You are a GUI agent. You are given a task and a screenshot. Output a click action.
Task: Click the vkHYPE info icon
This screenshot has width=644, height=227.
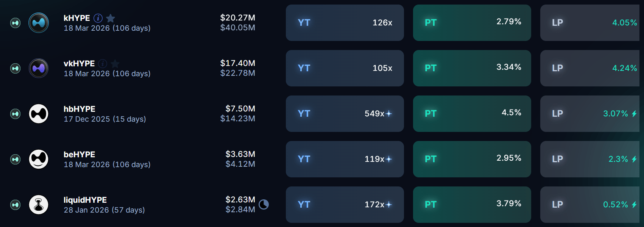coord(103,63)
